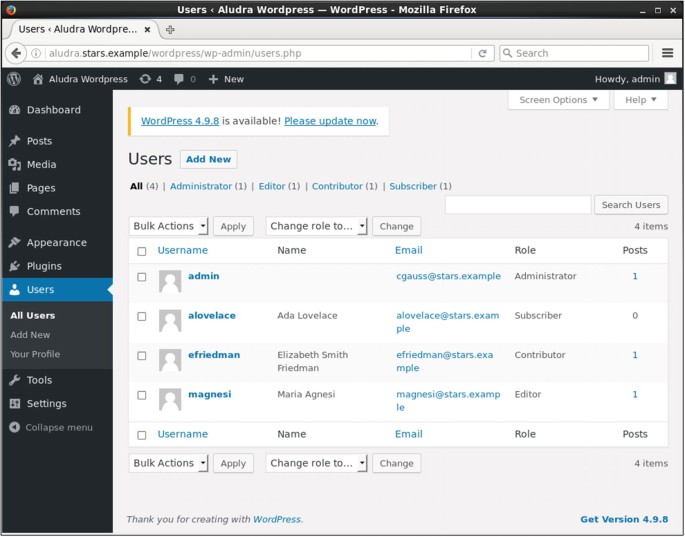Viewport: 685px width, 537px height.
Task: Tick the checkbox next to magnesi
Action: tap(142, 395)
